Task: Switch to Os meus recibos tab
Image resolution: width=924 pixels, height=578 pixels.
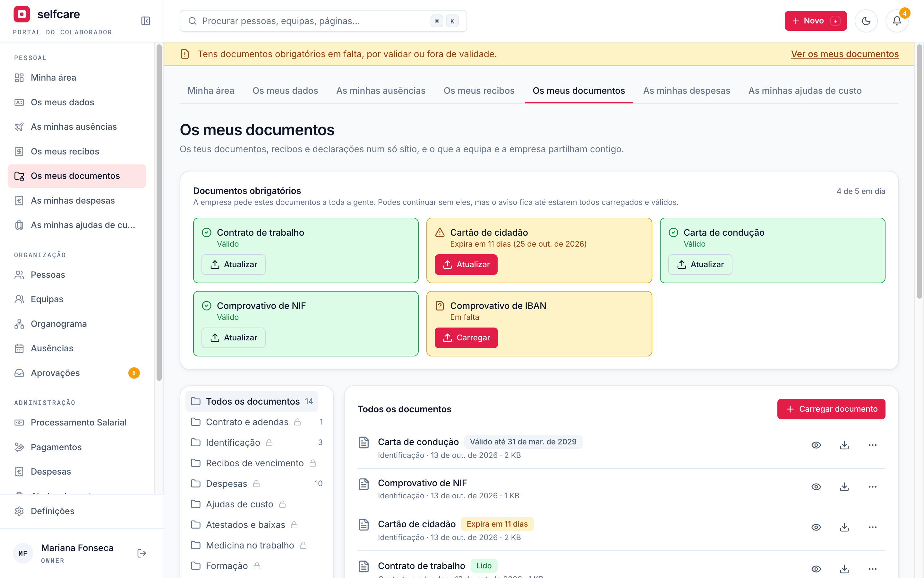Action: point(479,91)
